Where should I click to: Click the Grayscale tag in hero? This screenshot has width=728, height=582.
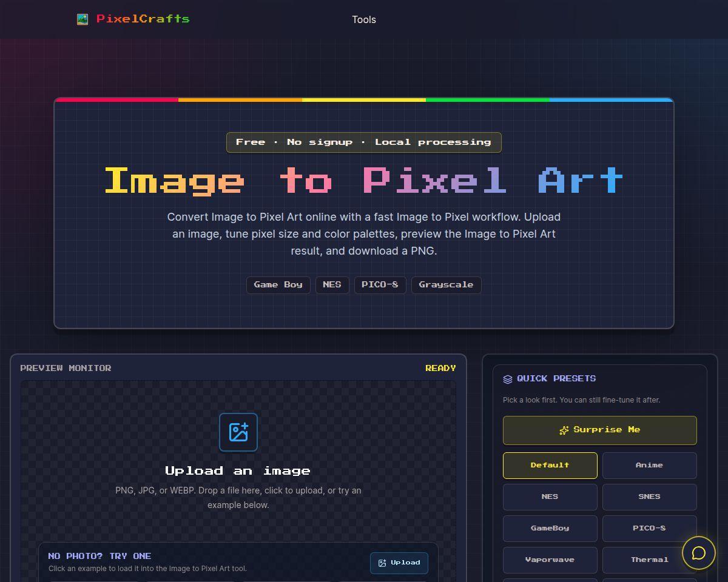pos(447,285)
